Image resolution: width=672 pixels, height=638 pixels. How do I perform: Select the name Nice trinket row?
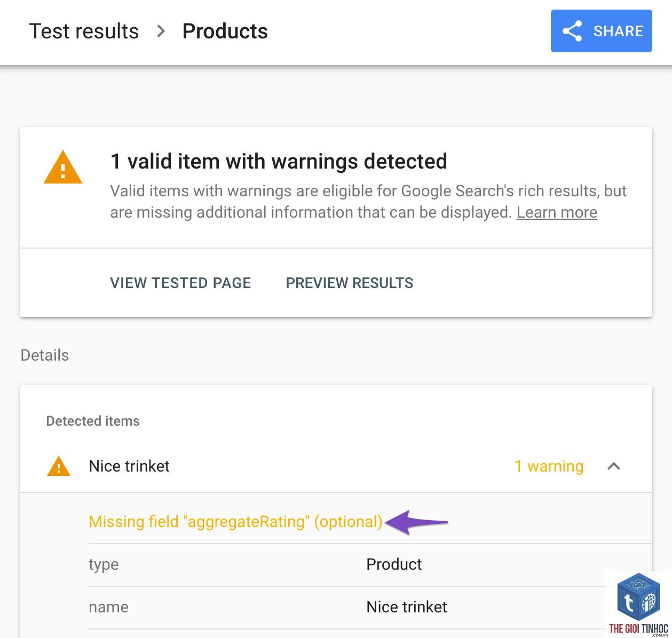point(370,607)
